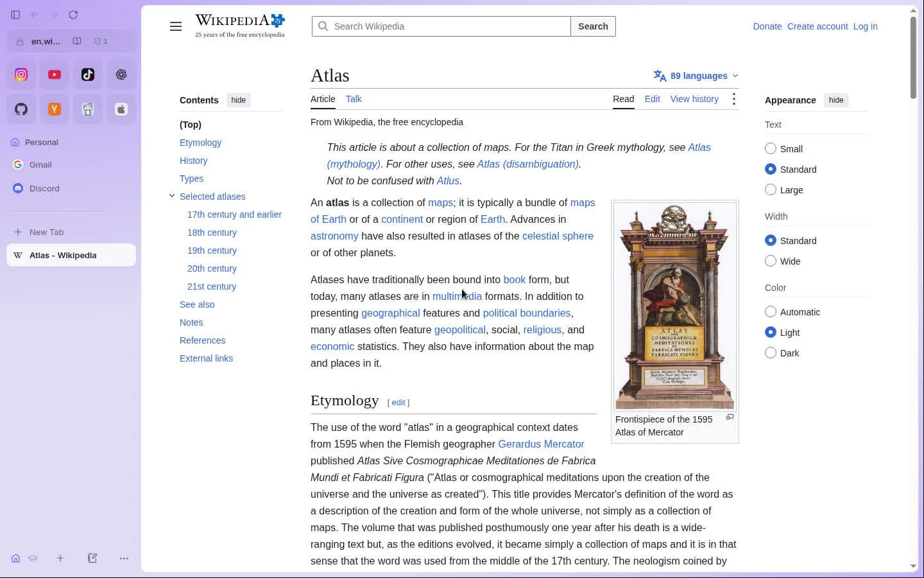Open the ChatGPT pinned shortcut
The image size is (924, 578).
coord(121,74)
